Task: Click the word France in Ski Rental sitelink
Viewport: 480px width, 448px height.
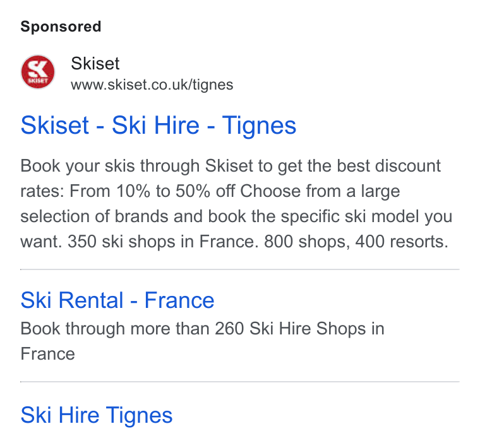Action: pos(179,300)
